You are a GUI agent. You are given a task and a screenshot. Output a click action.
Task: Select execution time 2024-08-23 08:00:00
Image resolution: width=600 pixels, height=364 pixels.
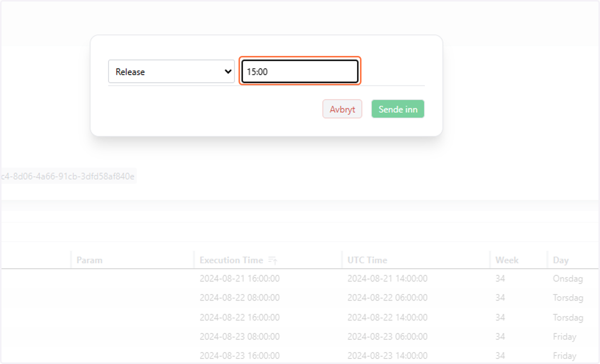coord(239,337)
